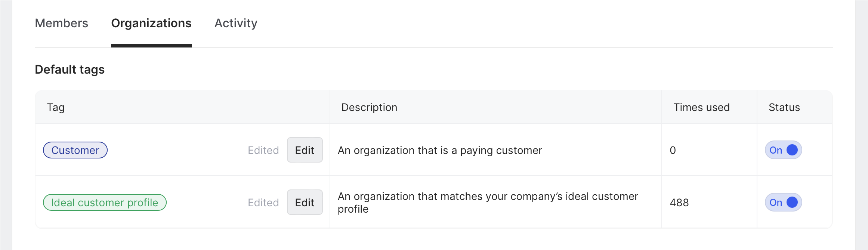The image size is (868, 250).
Task: Click Edited label in Customer row
Action: (x=263, y=150)
